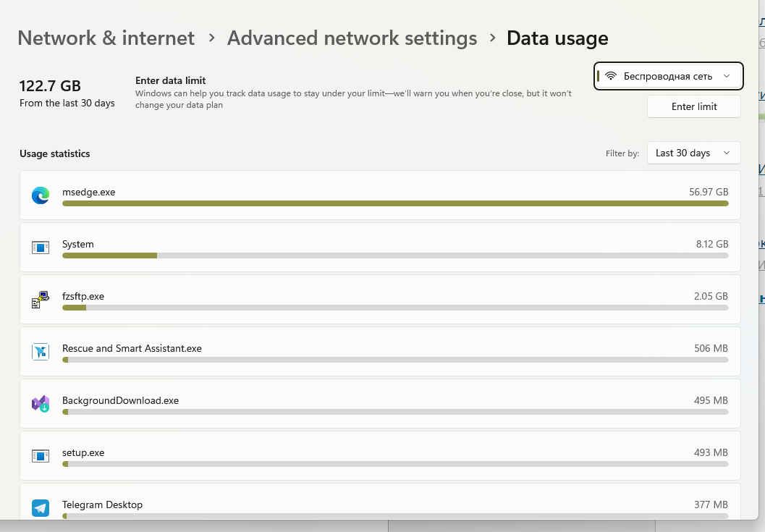Click the setup.exe icon
Screen dimensions: 765x532
point(41,456)
